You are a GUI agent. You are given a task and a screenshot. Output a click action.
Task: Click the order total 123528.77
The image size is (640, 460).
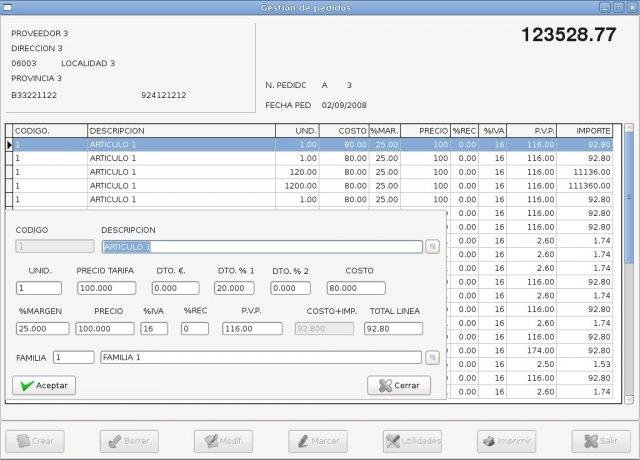[569, 35]
